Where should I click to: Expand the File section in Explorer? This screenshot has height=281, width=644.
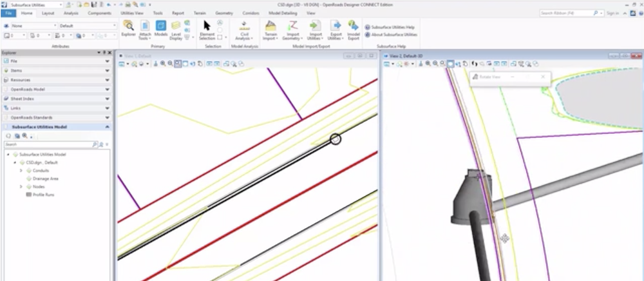point(56,61)
